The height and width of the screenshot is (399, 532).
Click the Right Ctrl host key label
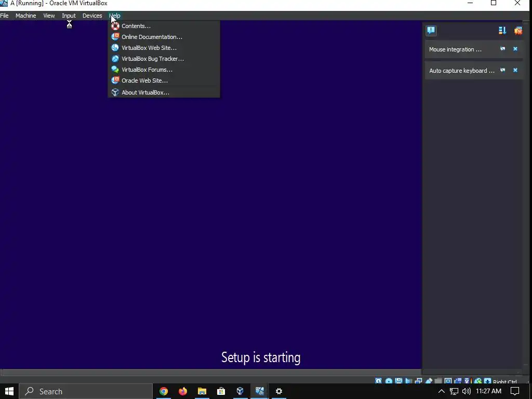click(x=505, y=381)
